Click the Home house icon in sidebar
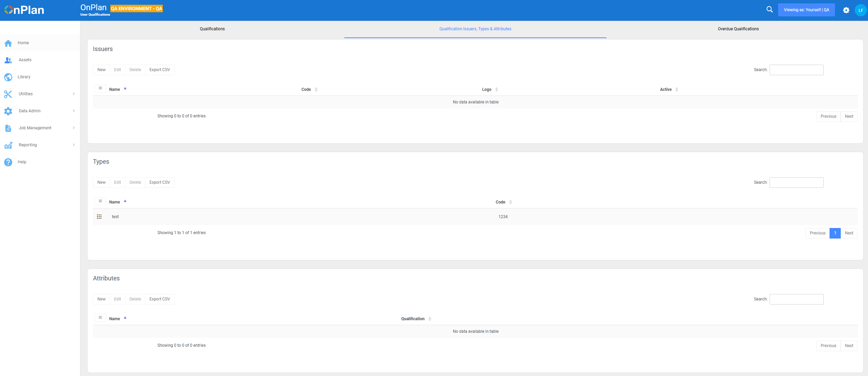868x376 pixels. (x=8, y=43)
